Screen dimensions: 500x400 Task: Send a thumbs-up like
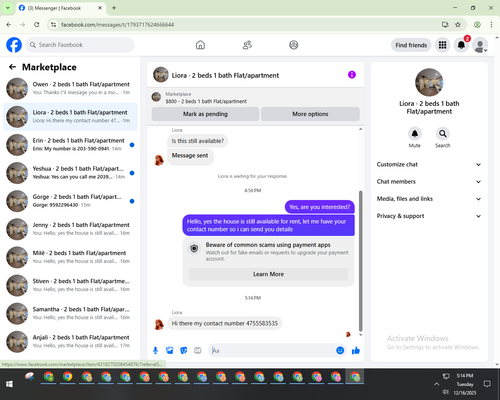[x=356, y=350]
